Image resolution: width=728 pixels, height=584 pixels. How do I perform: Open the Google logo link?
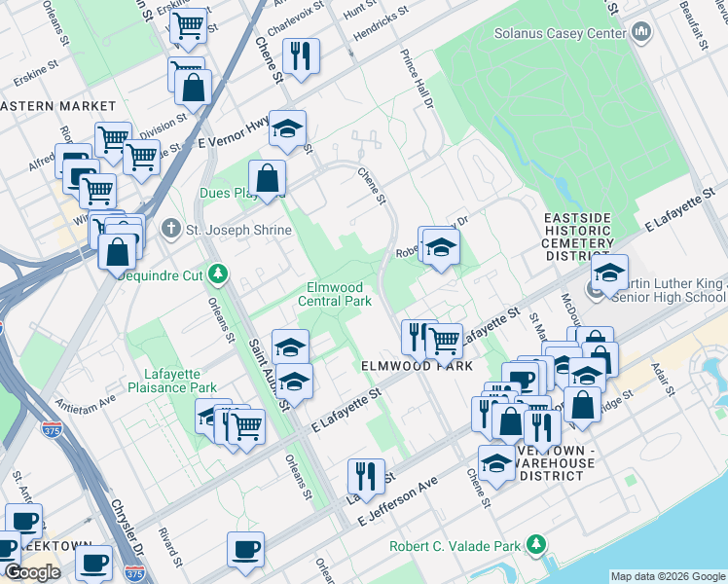[x=32, y=572]
